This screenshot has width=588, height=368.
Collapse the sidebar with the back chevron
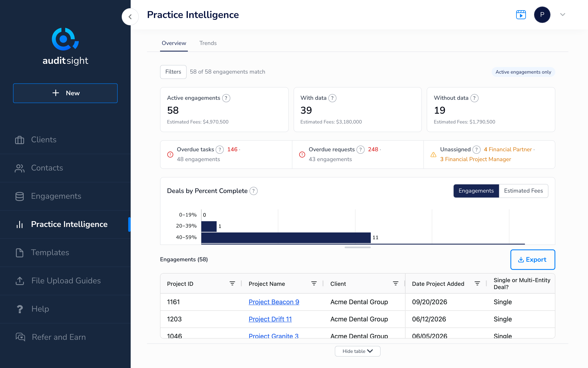tap(130, 17)
